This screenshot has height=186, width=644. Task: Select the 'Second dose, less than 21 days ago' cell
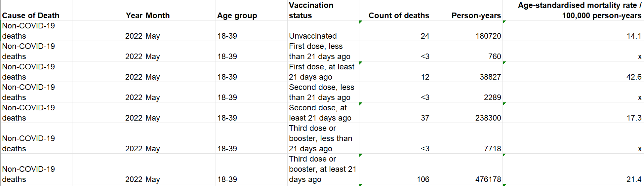323,92
